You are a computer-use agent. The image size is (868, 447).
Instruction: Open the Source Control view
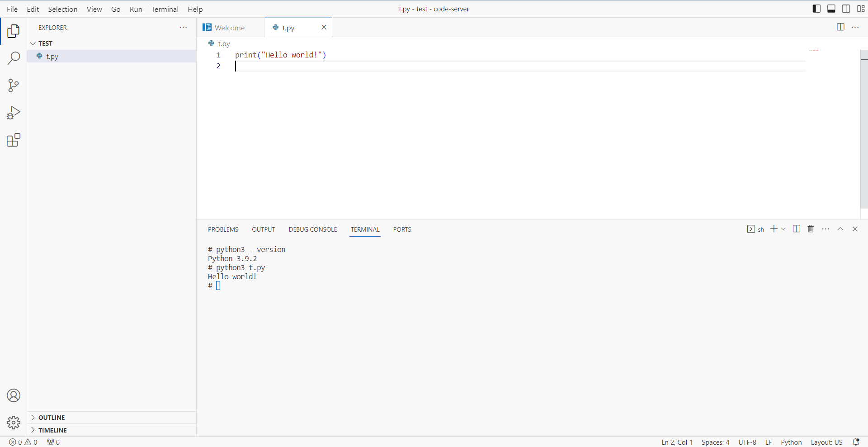point(14,86)
